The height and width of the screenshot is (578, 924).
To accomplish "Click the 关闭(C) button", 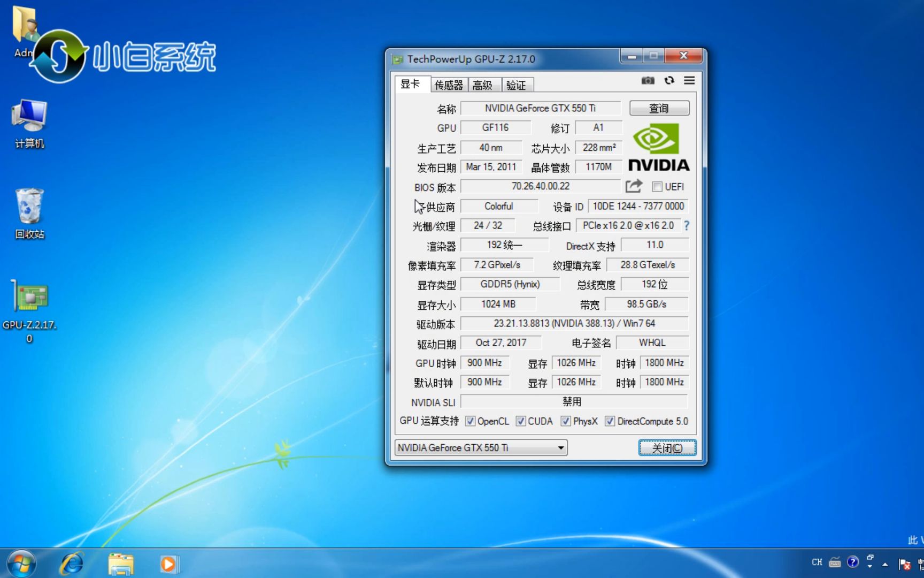I will pyautogui.click(x=667, y=447).
